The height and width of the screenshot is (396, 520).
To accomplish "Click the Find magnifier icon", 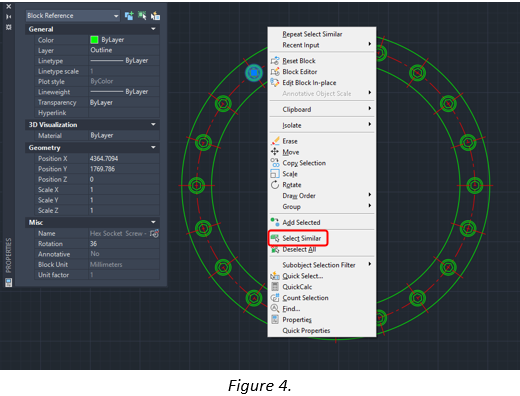I will (x=275, y=308).
